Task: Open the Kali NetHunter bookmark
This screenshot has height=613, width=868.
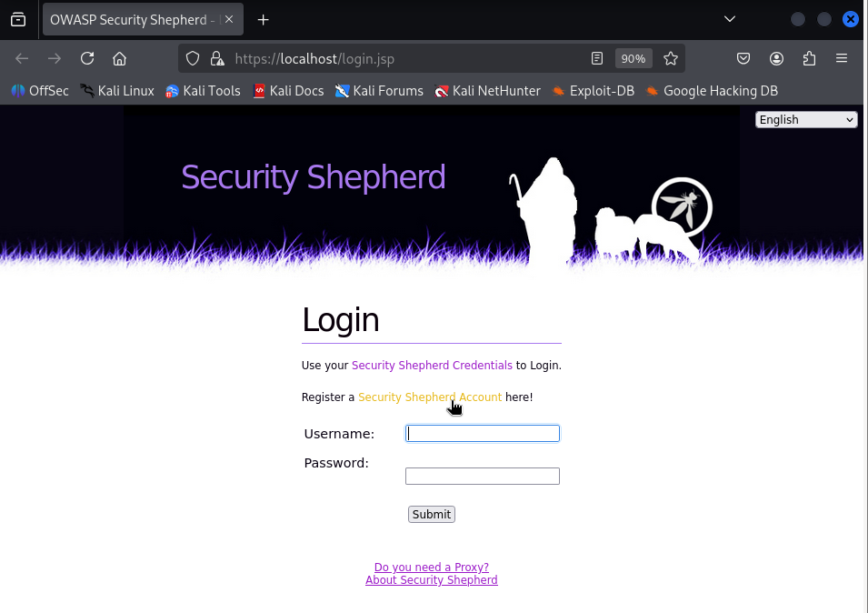Action: click(488, 91)
